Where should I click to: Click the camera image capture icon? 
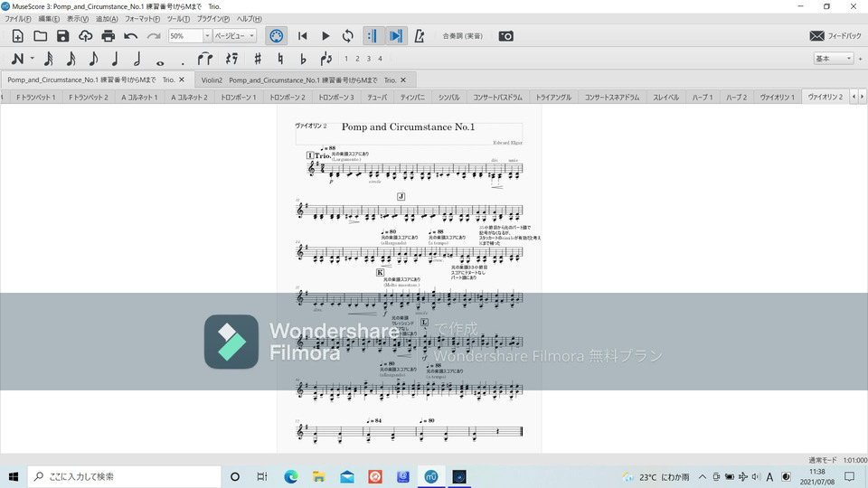click(x=506, y=36)
